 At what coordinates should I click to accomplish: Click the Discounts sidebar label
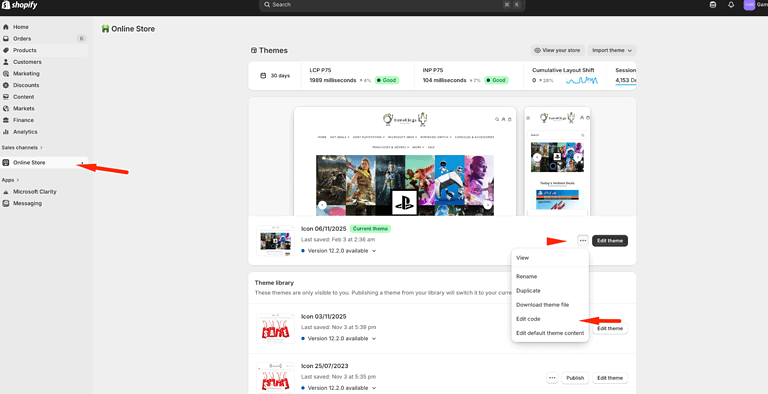pos(26,85)
